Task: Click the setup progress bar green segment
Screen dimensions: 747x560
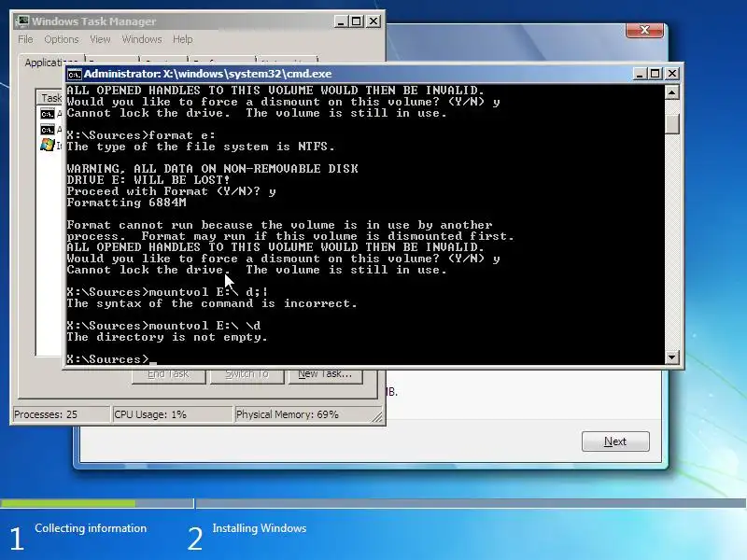Action: tap(68, 503)
